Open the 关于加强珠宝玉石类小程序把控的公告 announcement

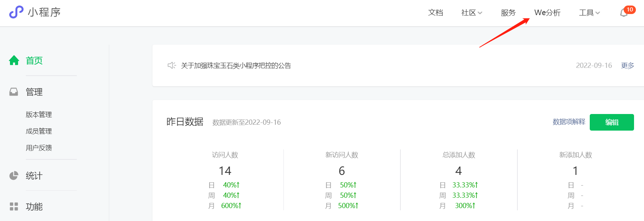tap(236, 66)
